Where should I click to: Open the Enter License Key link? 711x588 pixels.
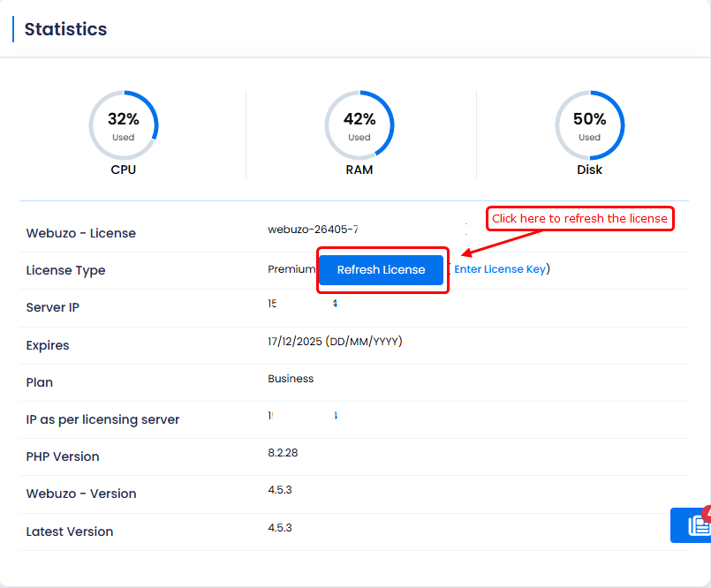click(500, 269)
